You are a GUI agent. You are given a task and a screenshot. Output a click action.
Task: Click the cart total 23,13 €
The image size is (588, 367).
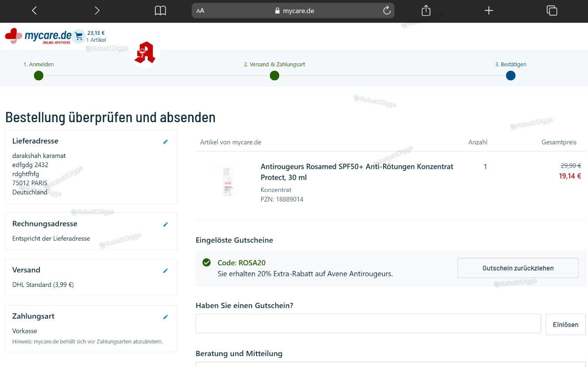coord(96,33)
